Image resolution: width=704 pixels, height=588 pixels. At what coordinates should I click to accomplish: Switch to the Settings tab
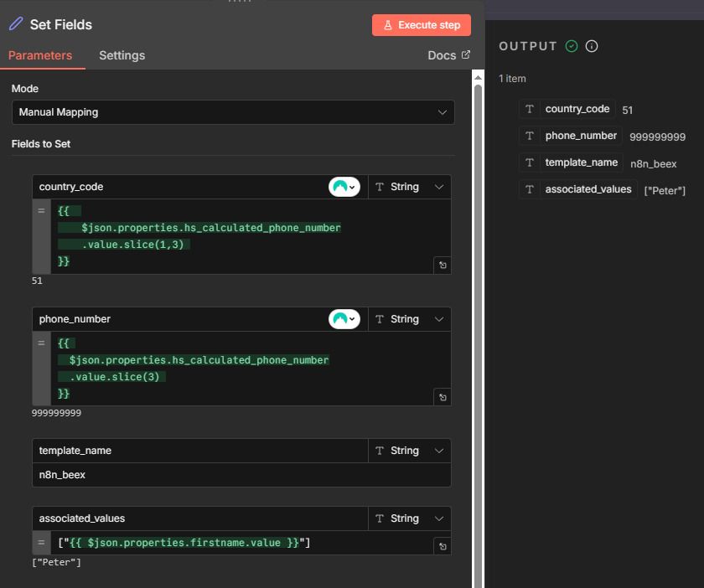pos(122,55)
